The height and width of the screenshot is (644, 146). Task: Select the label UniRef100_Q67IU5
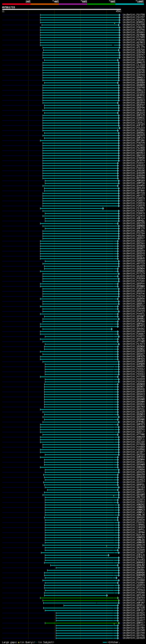coord(134,608)
